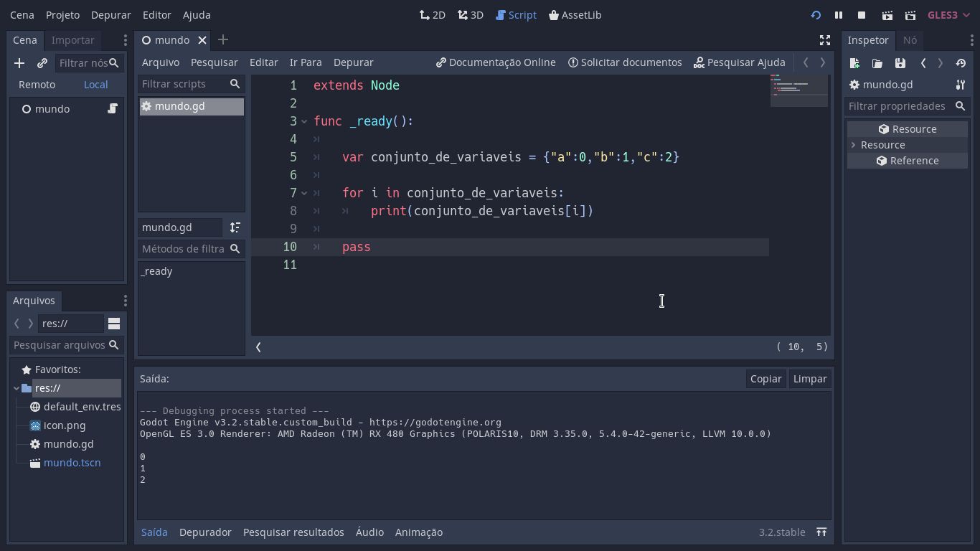Open script Ir Para menu
This screenshot has height=551, width=980.
pyautogui.click(x=306, y=62)
